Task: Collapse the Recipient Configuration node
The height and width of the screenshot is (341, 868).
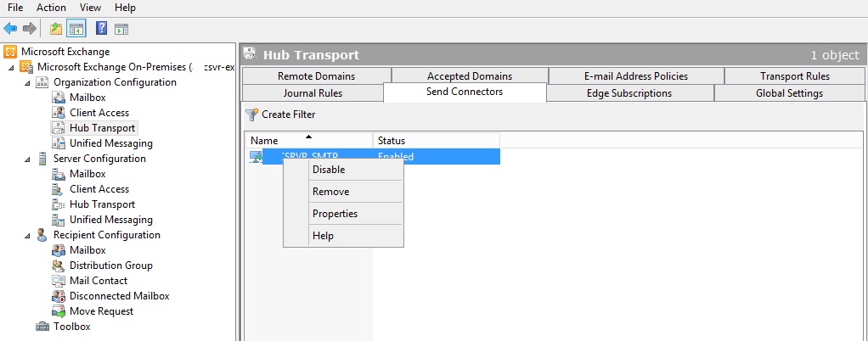Action: [x=28, y=236]
